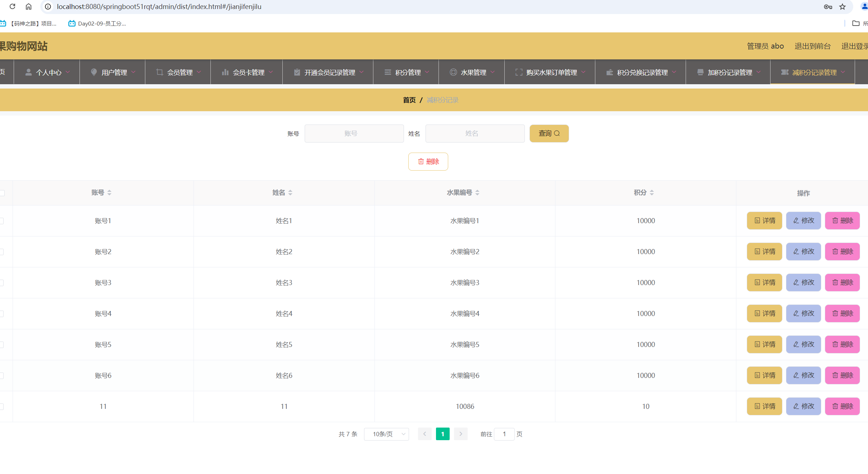Viewport: 868px width, 474px height.
Task: Sort by 积分 column arrows
Action: click(652, 193)
